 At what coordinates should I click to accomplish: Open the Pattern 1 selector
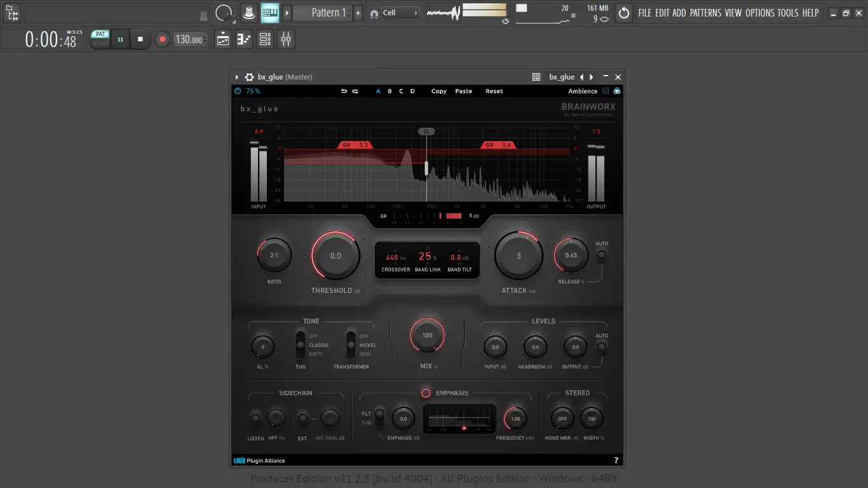(325, 13)
